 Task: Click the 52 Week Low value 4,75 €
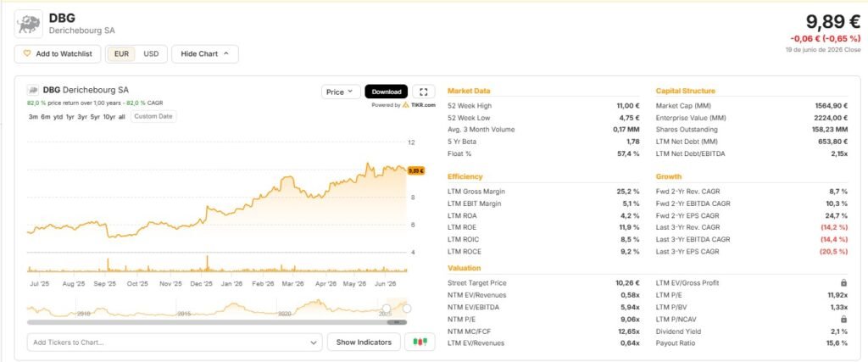(x=630, y=118)
